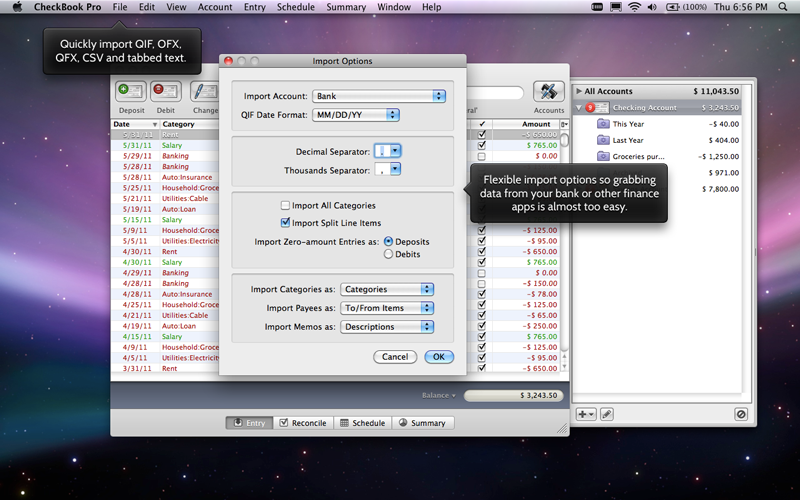Expand the All Accounts disclosure triangle
This screenshot has height=500, width=800.
click(579, 91)
